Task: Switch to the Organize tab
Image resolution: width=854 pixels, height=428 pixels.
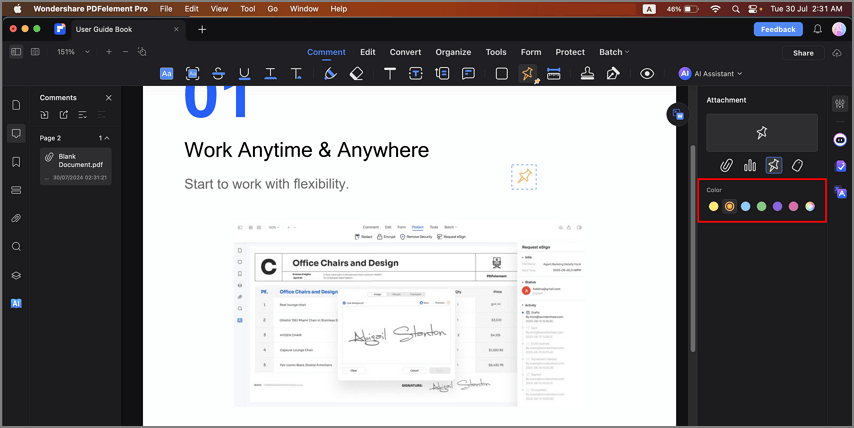Action: pyautogui.click(x=453, y=52)
